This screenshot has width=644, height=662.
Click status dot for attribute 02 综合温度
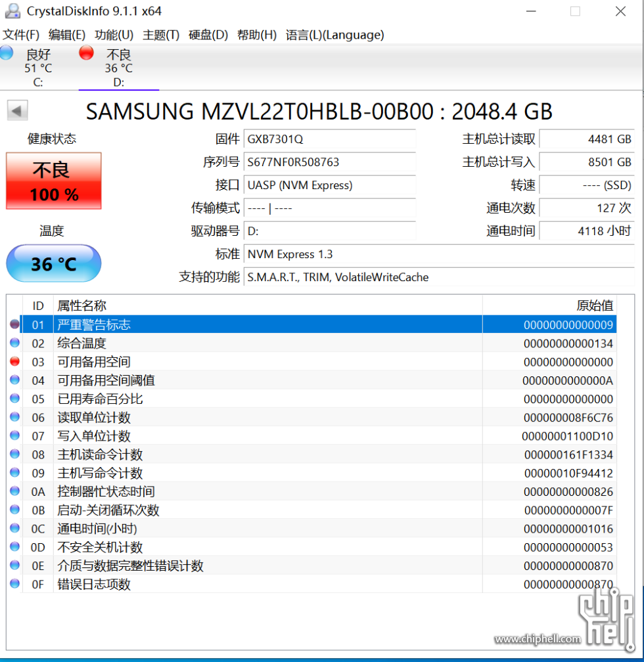(x=15, y=343)
